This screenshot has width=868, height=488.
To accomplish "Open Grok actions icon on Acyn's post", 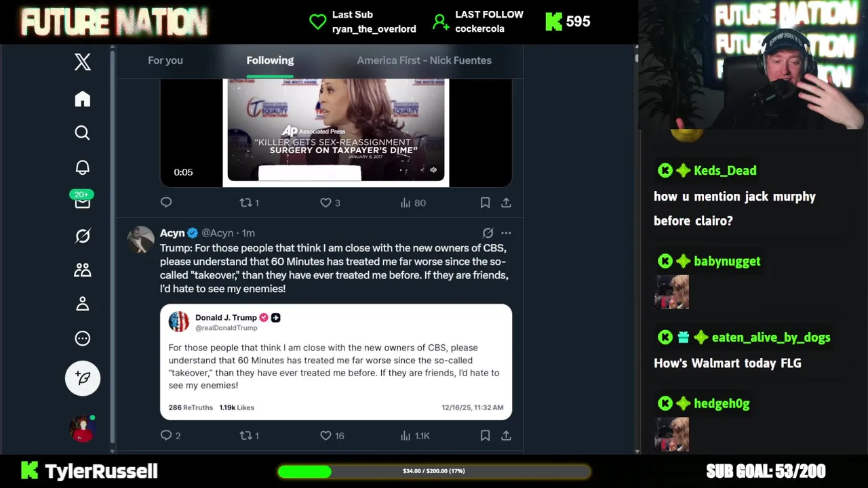I will [488, 233].
